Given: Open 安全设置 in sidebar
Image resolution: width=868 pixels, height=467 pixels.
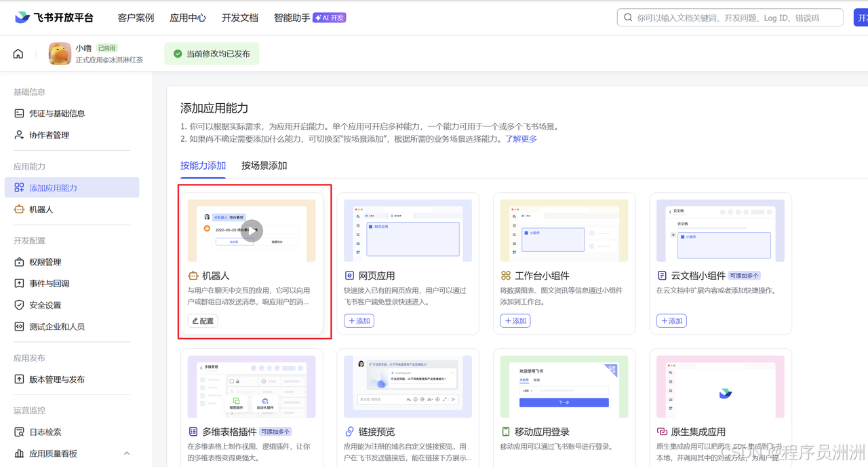Looking at the screenshot, I should pyautogui.click(x=72, y=305).
